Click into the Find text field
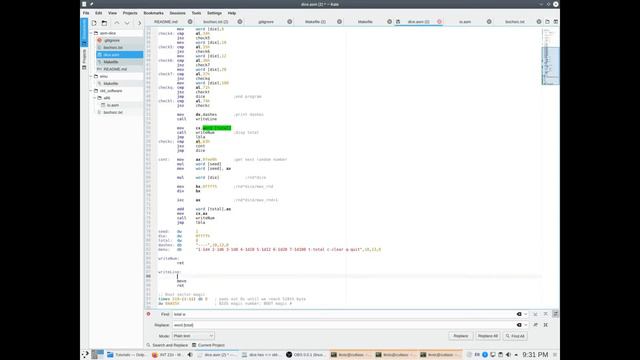 point(343,314)
